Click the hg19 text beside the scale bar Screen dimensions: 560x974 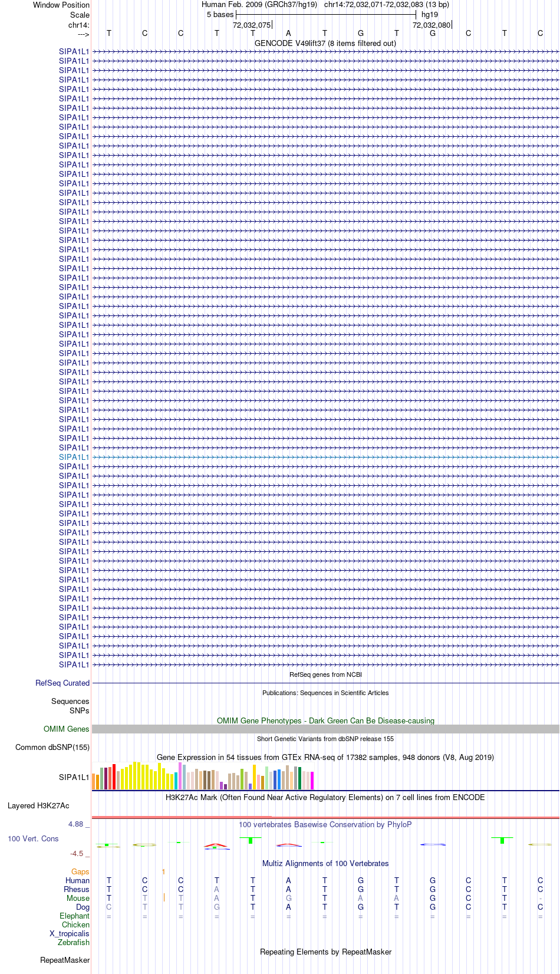coord(430,15)
